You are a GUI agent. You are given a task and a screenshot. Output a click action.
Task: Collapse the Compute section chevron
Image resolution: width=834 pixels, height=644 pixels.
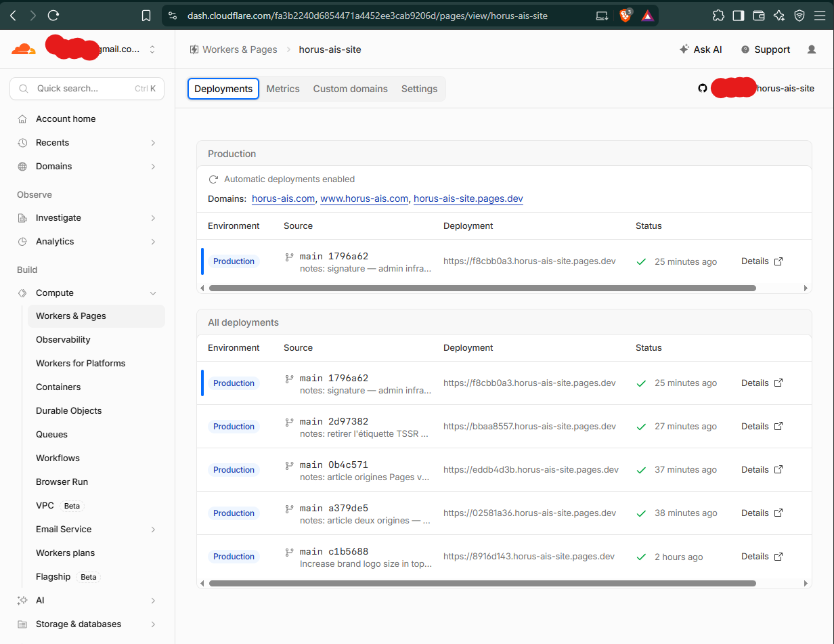tap(153, 293)
